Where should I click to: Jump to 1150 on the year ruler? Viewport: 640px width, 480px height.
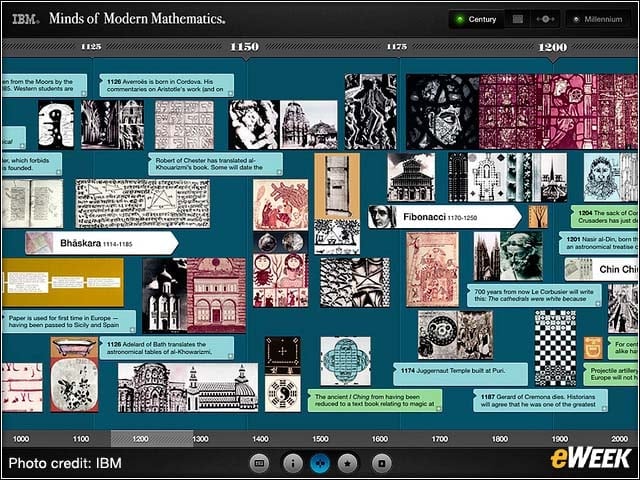[x=244, y=47]
